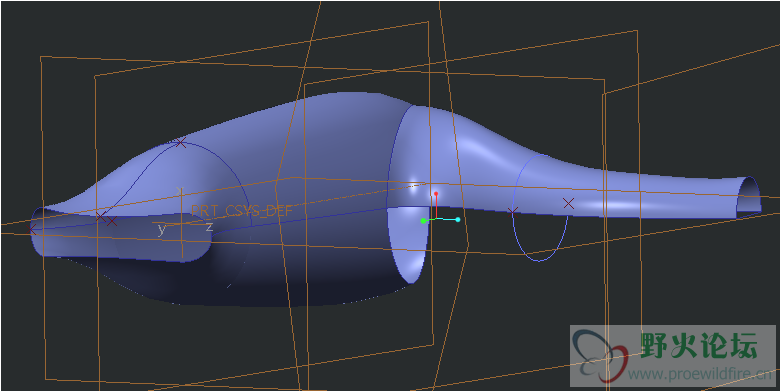This screenshot has height=392, width=781.
Task: Pick the red dragger handle dot
Action: pos(435,193)
